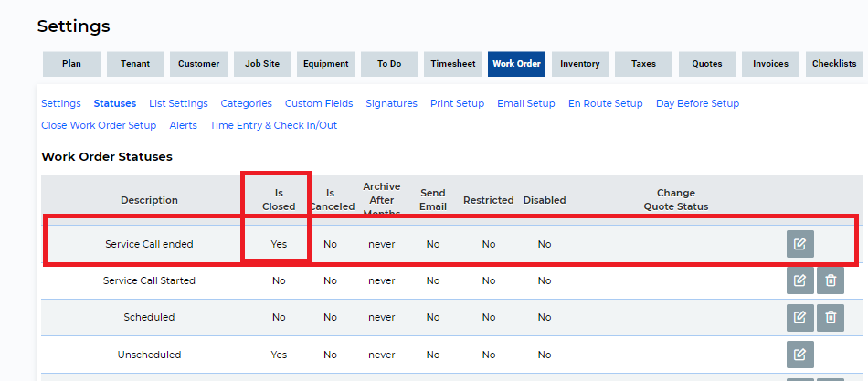Switch to the Customer tab
868x381 pixels.
pos(199,64)
